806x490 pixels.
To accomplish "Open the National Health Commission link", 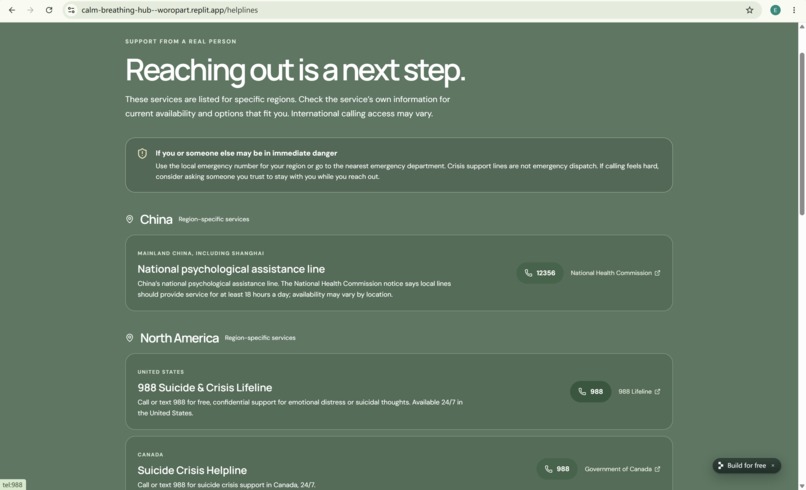I will pos(615,273).
